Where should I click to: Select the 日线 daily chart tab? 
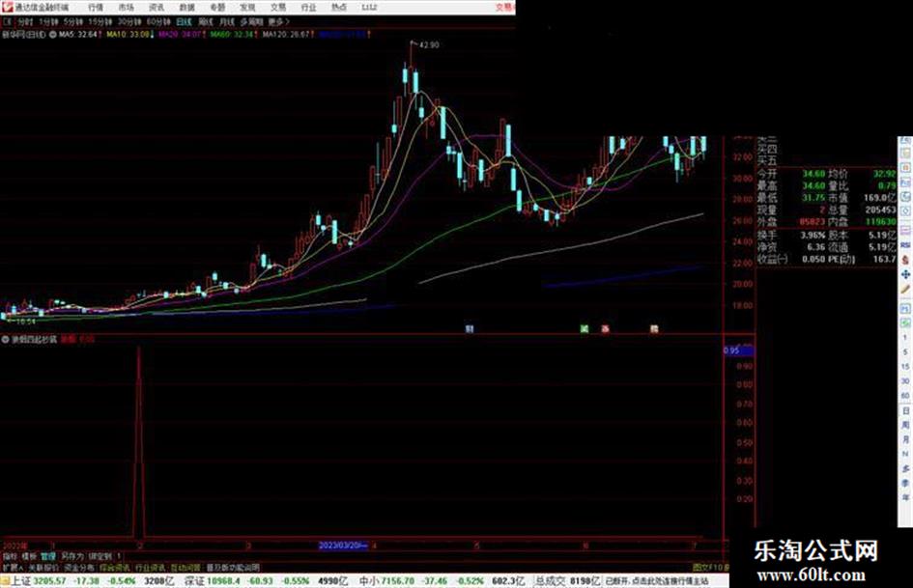(x=184, y=21)
